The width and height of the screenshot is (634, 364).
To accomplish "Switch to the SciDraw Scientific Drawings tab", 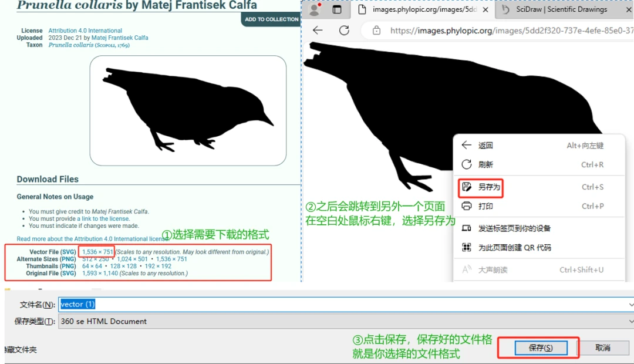I will click(561, 9).
